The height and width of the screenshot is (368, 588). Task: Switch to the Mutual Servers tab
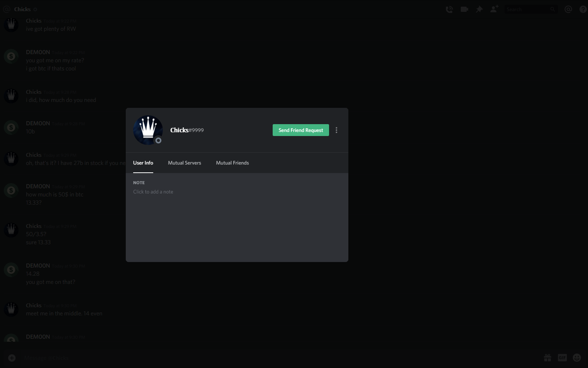coord(184,163)
